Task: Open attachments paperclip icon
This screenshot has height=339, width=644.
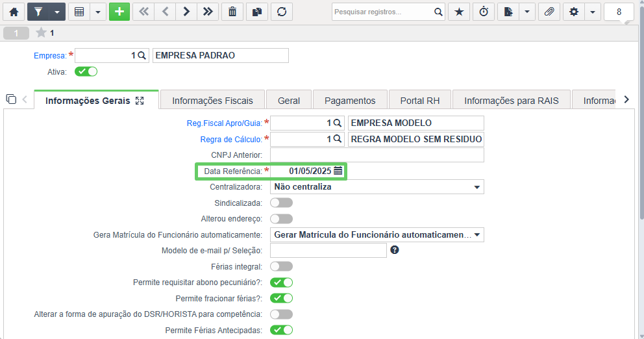Action: click(549, 12)
